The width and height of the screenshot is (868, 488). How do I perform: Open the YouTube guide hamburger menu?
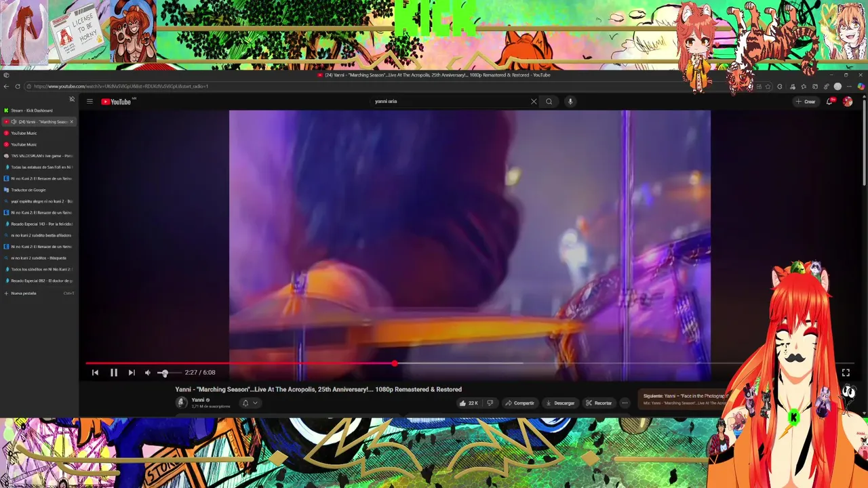click(90, 102)
